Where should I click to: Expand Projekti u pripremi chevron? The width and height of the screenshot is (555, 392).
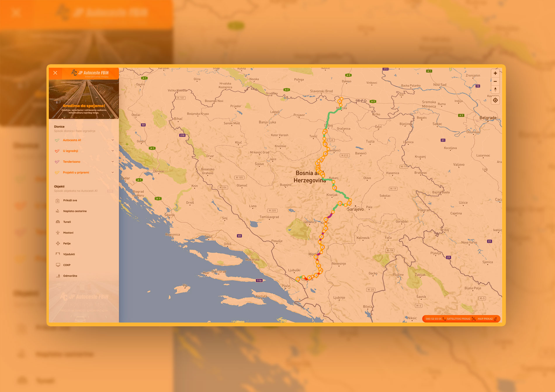(x=112, y=173)
